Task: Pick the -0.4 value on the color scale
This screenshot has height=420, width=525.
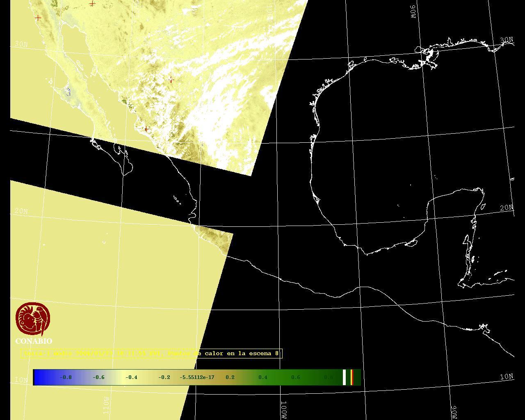Action: [131, 377]
